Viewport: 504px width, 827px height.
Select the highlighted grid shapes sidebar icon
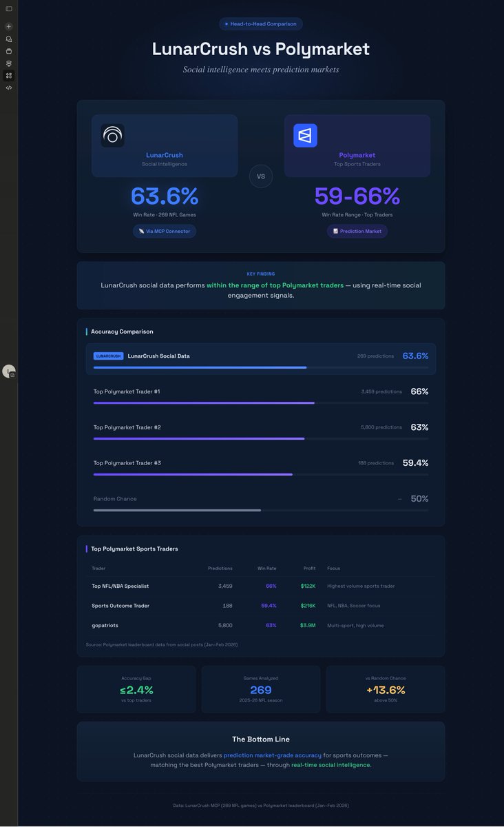click(9, 75)
